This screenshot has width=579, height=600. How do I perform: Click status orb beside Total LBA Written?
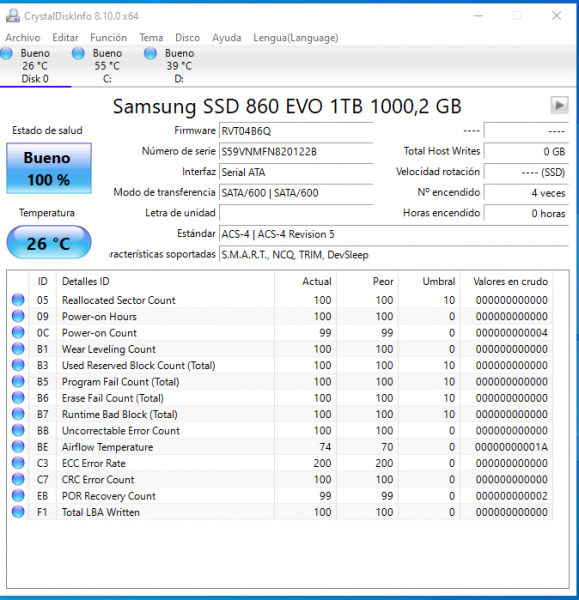click(x=18, y=512)
